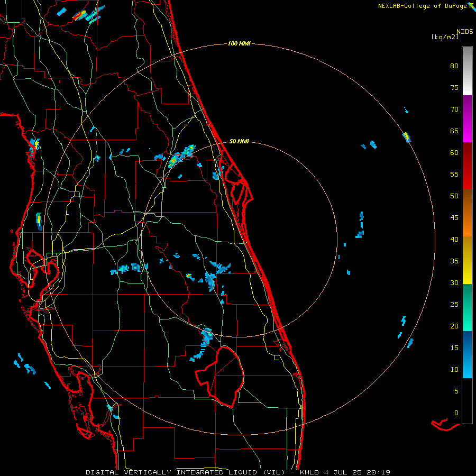
Task: Click the magenta band of the color bar
Action: click(x=467, y=119)
